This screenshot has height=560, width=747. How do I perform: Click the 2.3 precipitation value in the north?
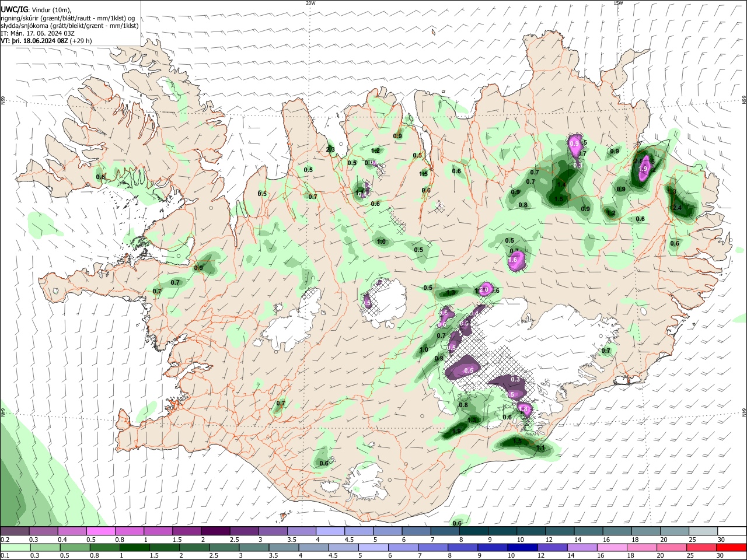point(330,150)
